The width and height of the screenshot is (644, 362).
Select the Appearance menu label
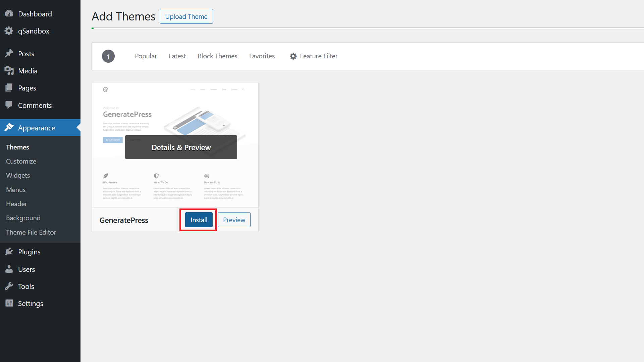point(37,128)
